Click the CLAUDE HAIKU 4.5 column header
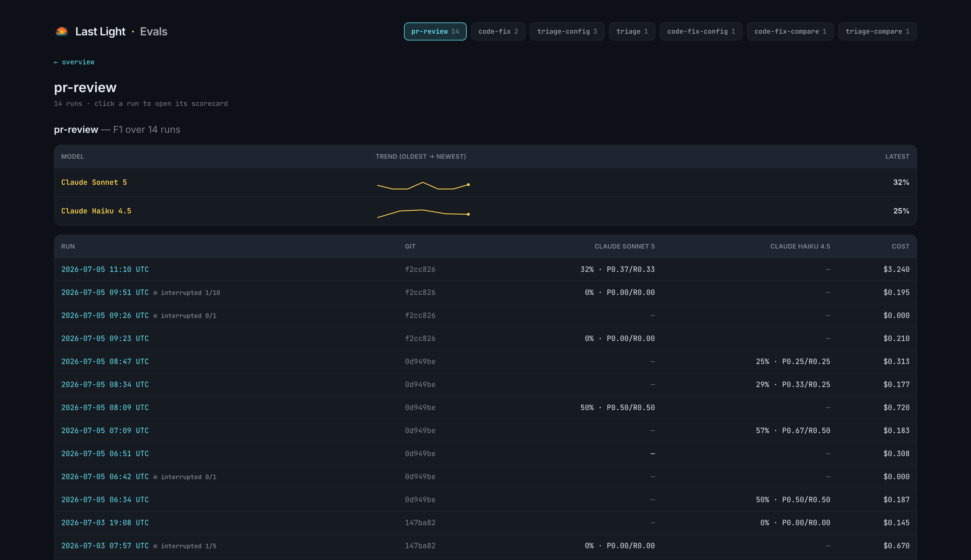The image size is (971, 560). point(800,247)
